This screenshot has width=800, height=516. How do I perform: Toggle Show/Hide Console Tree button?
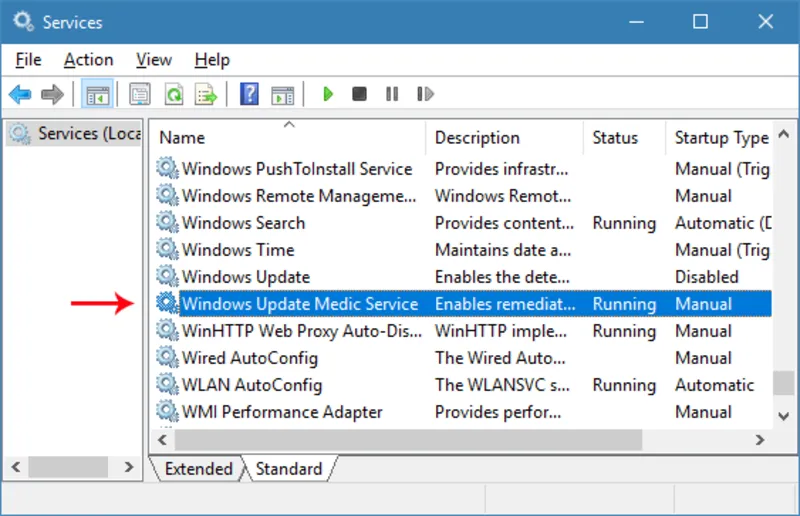tap(97, 95)
